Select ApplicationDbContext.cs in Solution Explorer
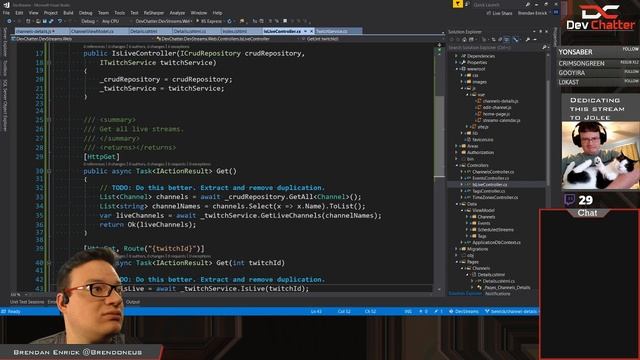Image resolution: width=640 pixels, height=360 pixels. (x=496, y=242)
